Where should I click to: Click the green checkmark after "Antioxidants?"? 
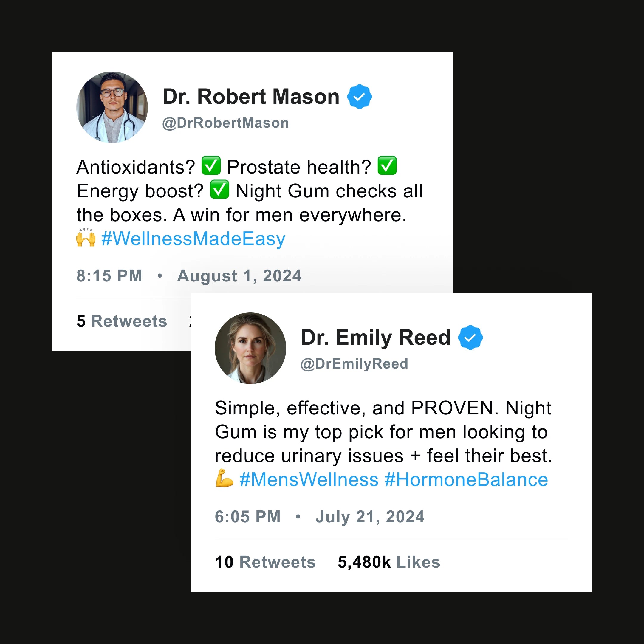tap(211, 166)
